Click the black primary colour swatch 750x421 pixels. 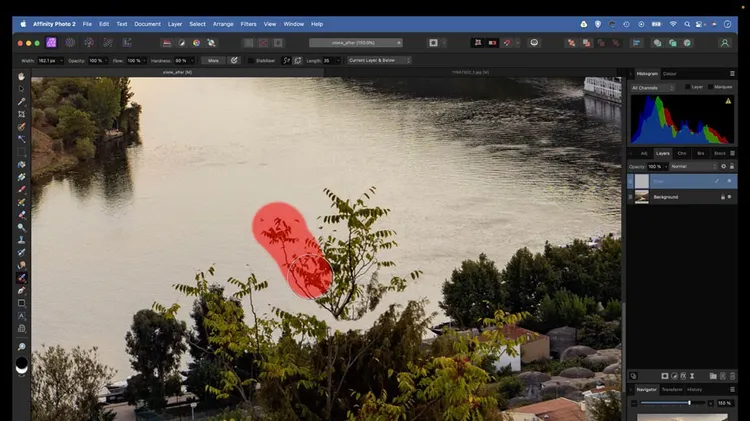click(22, 362)
